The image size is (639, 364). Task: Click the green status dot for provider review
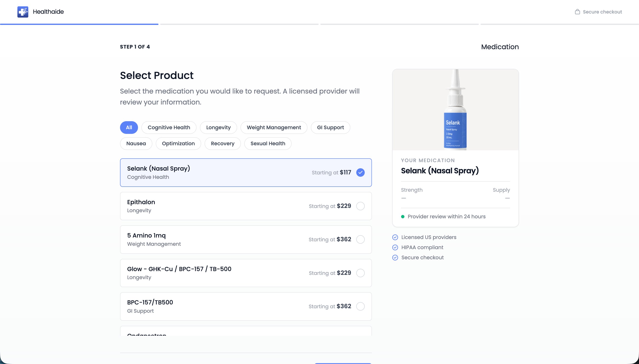pos(403,217)
